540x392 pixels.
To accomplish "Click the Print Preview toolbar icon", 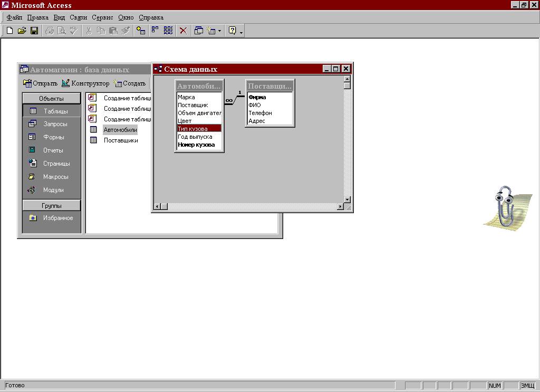I will click(x=62, y=31).
